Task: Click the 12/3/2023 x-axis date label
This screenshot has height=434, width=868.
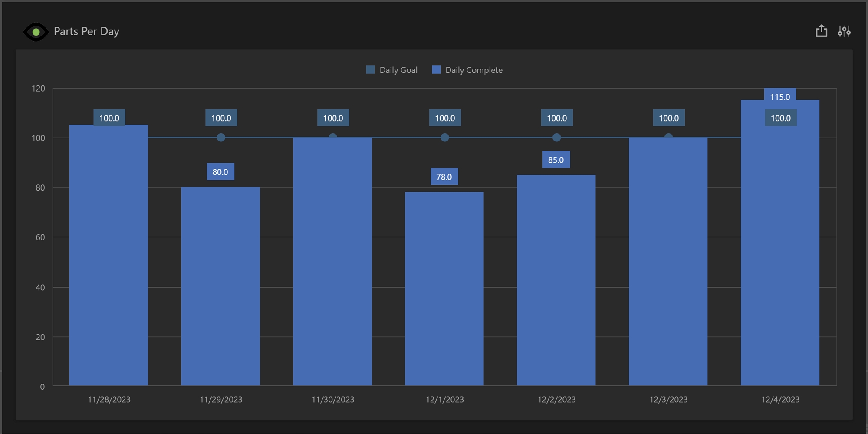Action: click(668, 399)
